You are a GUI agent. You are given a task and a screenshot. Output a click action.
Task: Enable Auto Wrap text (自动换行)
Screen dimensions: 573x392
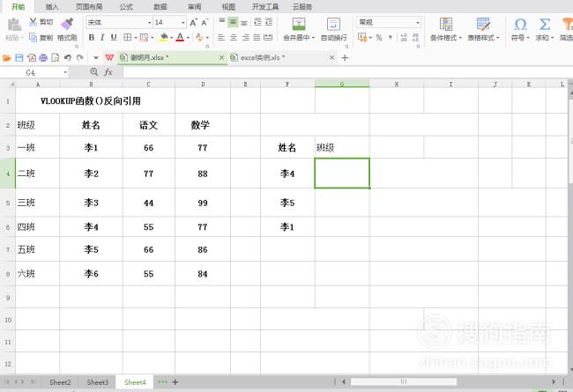coord(333,29)
